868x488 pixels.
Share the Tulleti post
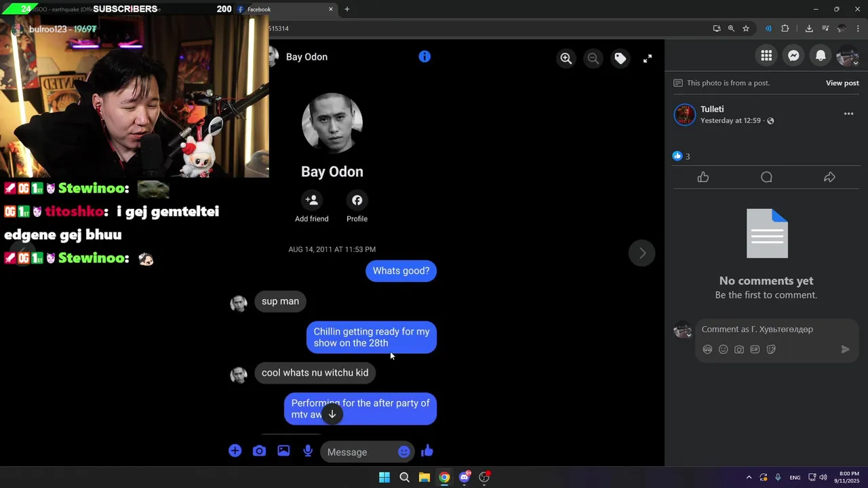(829, 178)
